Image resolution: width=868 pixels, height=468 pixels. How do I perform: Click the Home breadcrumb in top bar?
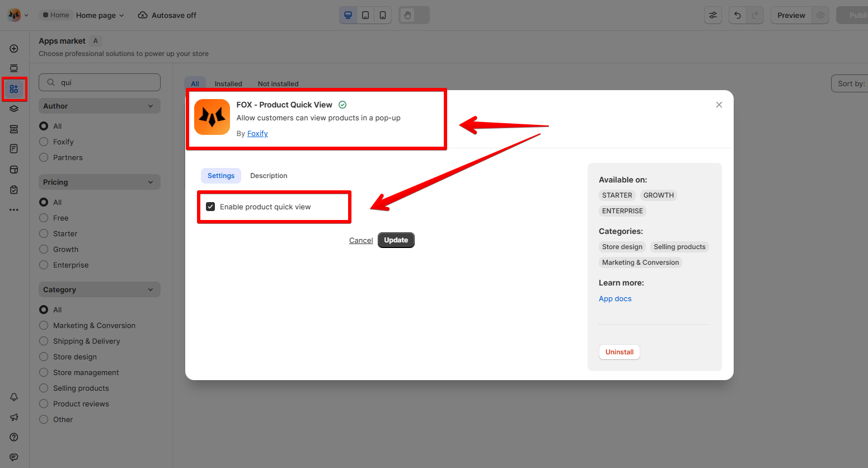[x=56, y=15]
